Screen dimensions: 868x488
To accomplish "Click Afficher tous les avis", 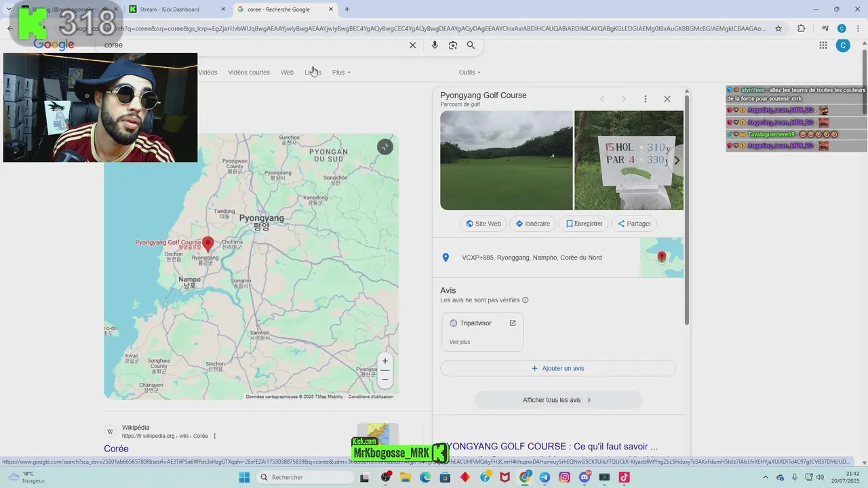I will pos(558,400).
